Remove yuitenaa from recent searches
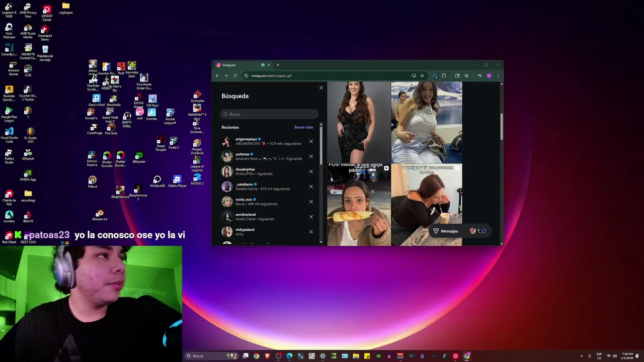This screenshot has width=644, height=362. pyautogui.click(x=311, y=156)
